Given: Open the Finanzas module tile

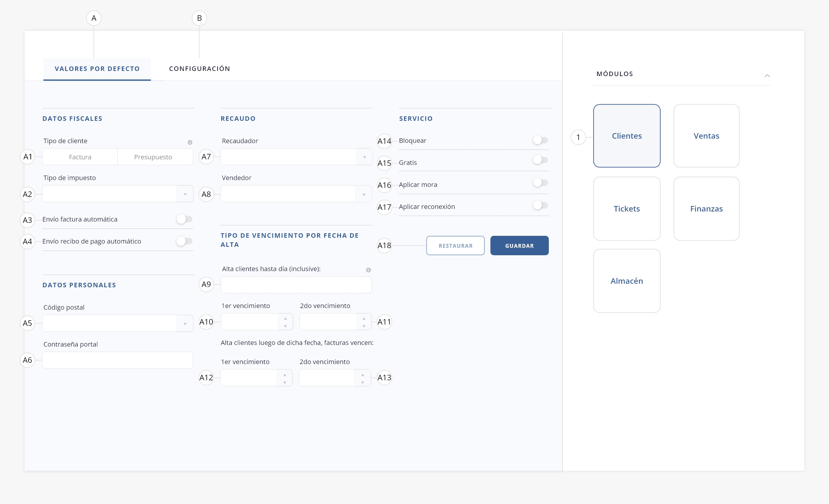Looking at the screenshot, I should click(x=706, y=209).
